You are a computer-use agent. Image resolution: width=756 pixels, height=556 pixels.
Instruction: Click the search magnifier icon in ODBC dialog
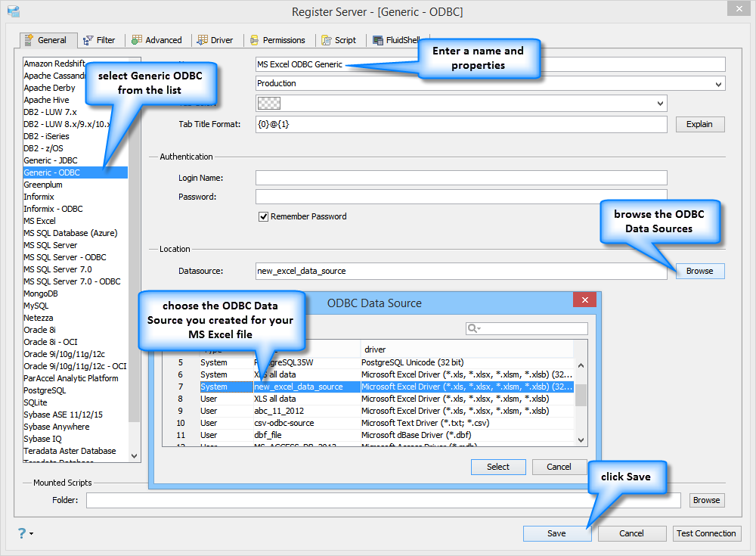[474, 328]
